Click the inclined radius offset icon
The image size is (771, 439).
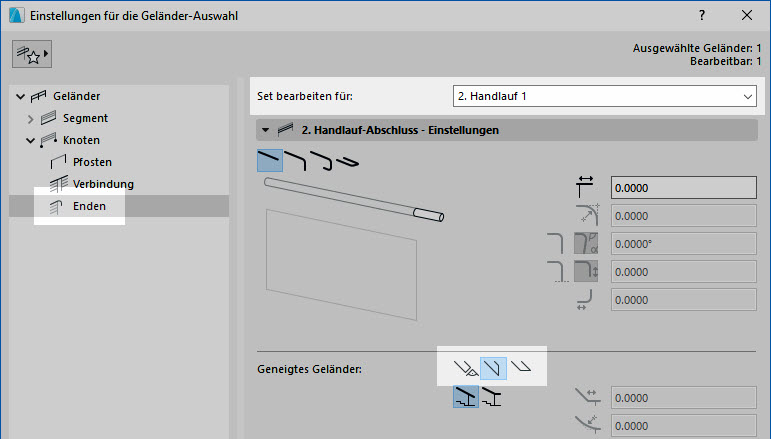[588, 425]
